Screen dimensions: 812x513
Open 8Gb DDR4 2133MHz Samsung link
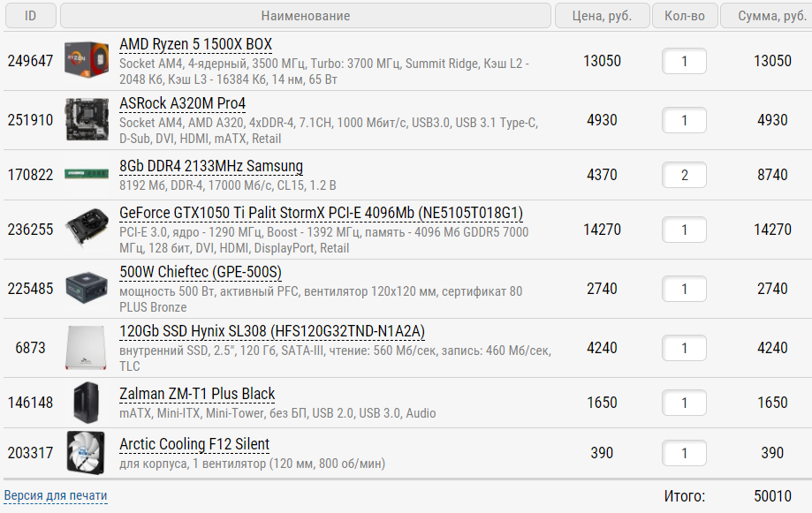tap(211, 166)
